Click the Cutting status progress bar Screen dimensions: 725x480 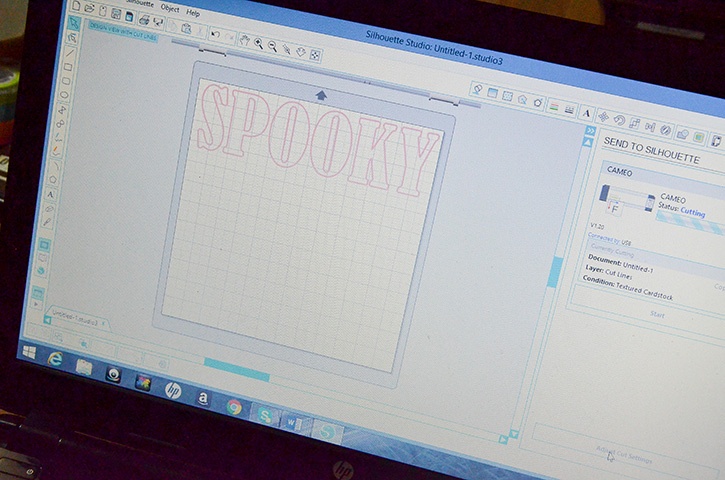(x=690, y=223)
